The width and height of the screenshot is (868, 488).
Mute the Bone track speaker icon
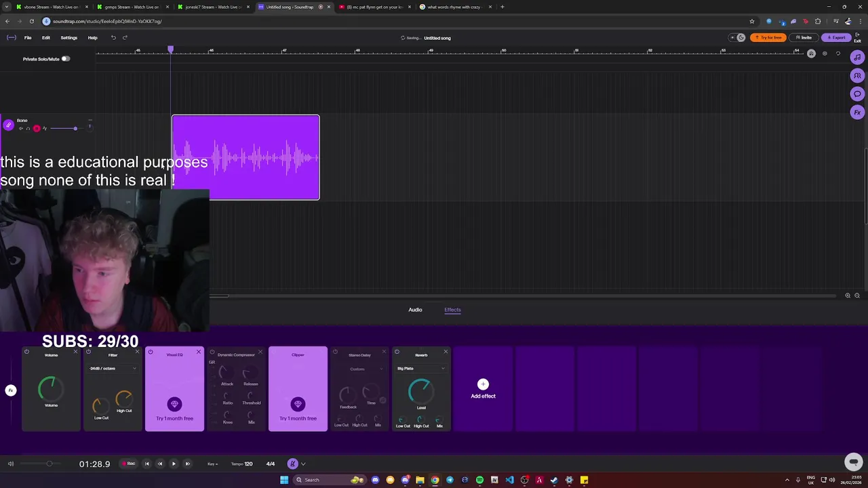[21, 128]
